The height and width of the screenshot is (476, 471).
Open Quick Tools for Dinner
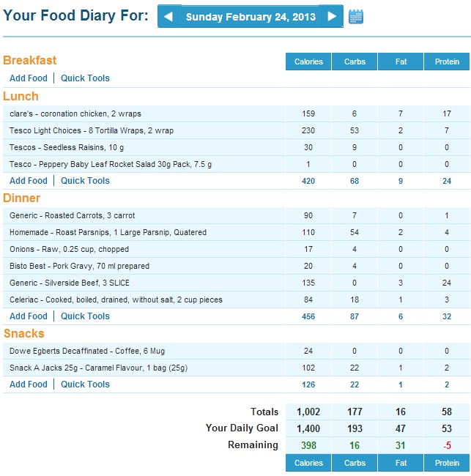coord(85,316)
